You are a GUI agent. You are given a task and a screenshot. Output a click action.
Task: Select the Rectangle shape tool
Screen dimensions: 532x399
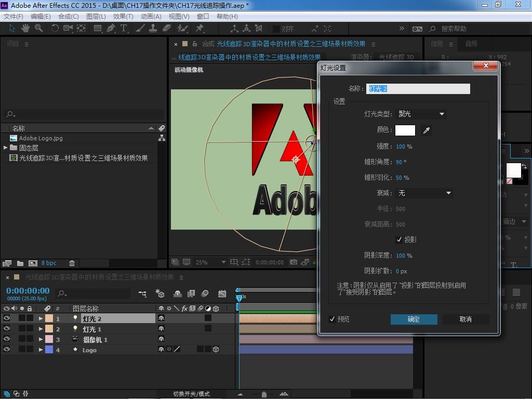pos(98,29)
